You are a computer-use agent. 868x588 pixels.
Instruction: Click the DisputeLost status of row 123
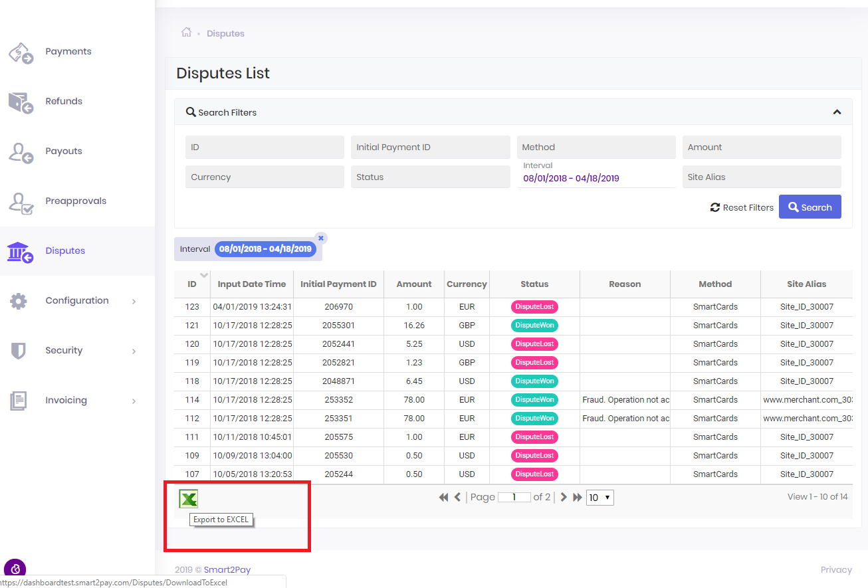pyautogui.click(x=534, y=307)
